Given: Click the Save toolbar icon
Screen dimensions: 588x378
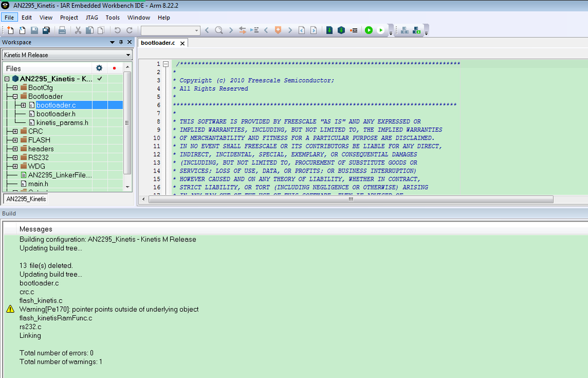Looking at the screenshot, I should [x=34, y=31].
